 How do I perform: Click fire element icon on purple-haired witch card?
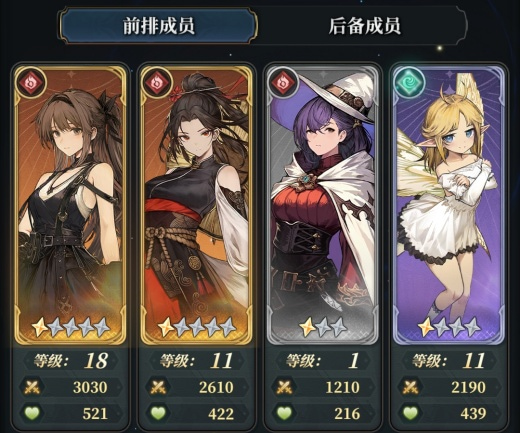coord(283,82)
